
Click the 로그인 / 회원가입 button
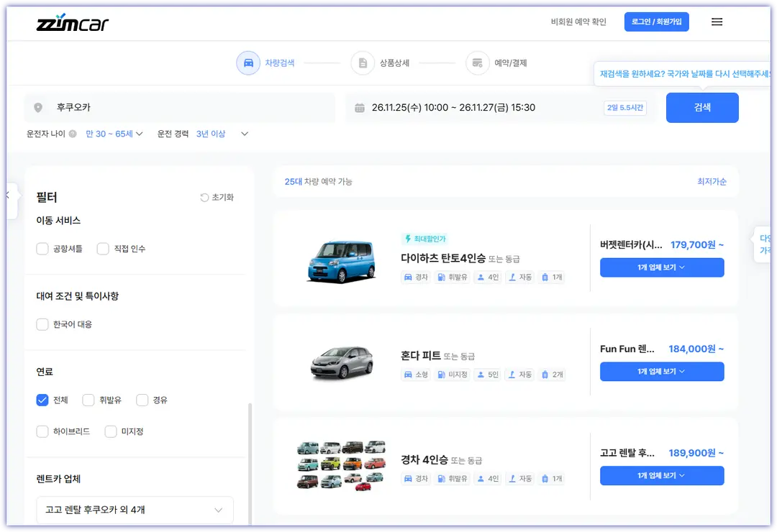656,22
